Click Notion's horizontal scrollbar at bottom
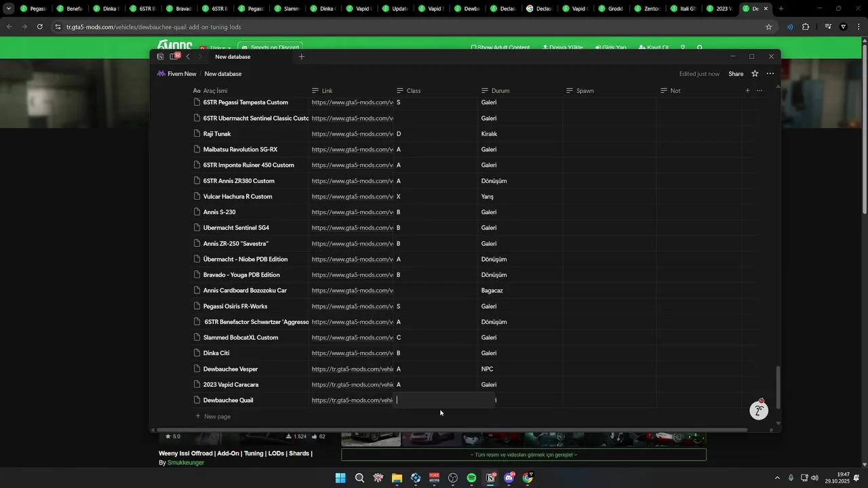Viewport: 868px width, 488px height. tap(452, 430)
